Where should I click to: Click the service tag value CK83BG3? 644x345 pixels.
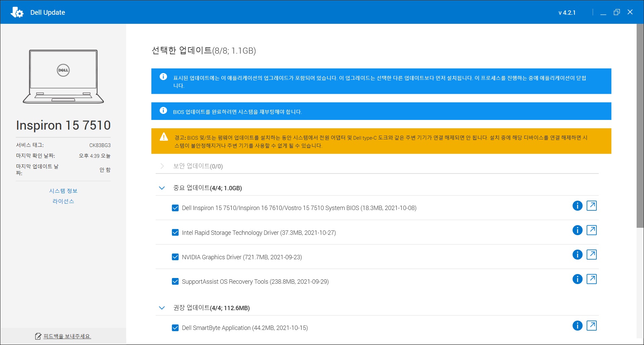coord(100,145)
